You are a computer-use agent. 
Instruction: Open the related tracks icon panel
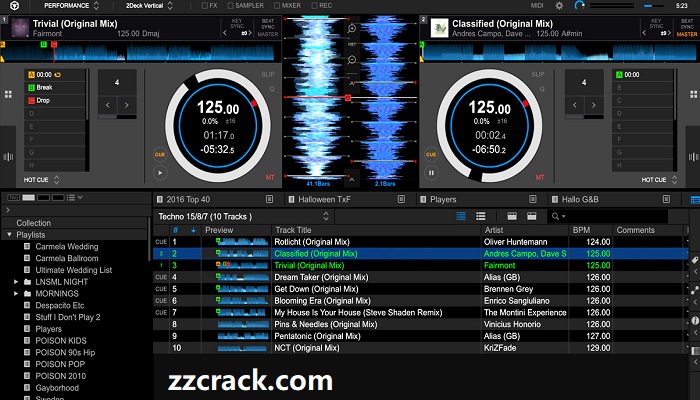[695, 290]
